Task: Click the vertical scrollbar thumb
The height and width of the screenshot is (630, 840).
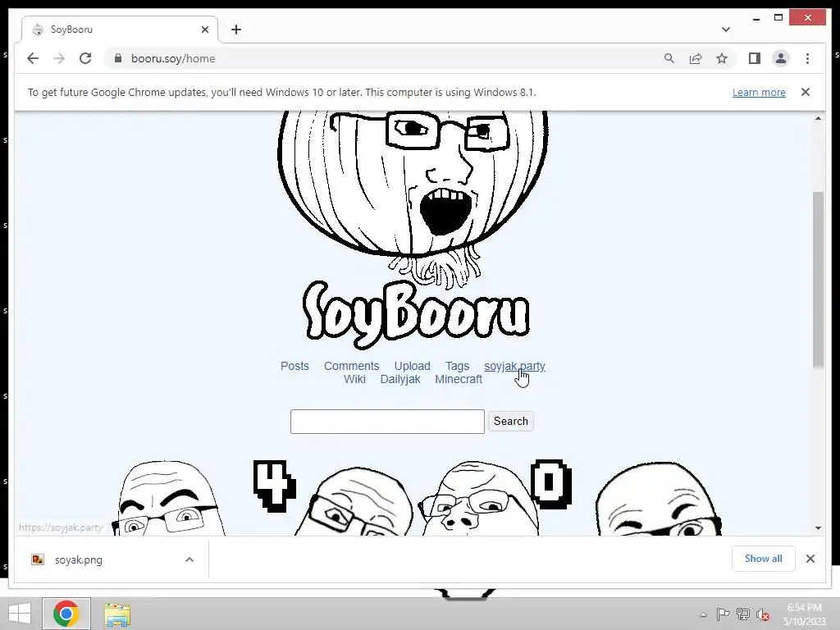Action: point(818,279)
